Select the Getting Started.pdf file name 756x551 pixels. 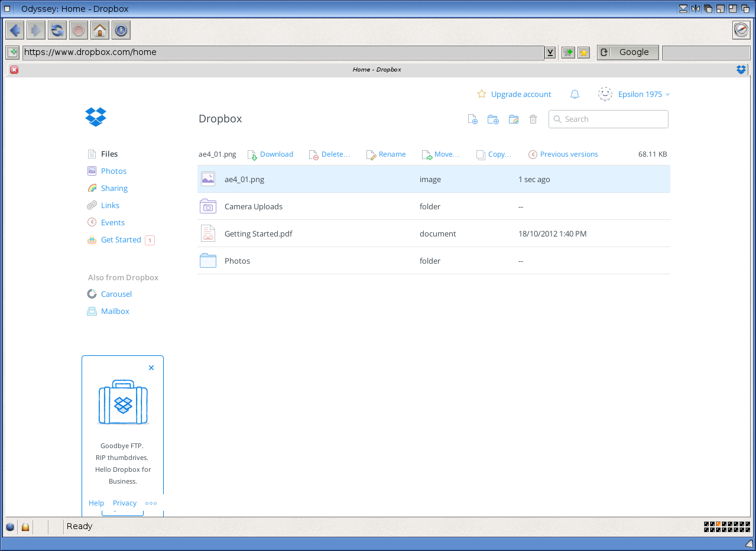point(258,234)
